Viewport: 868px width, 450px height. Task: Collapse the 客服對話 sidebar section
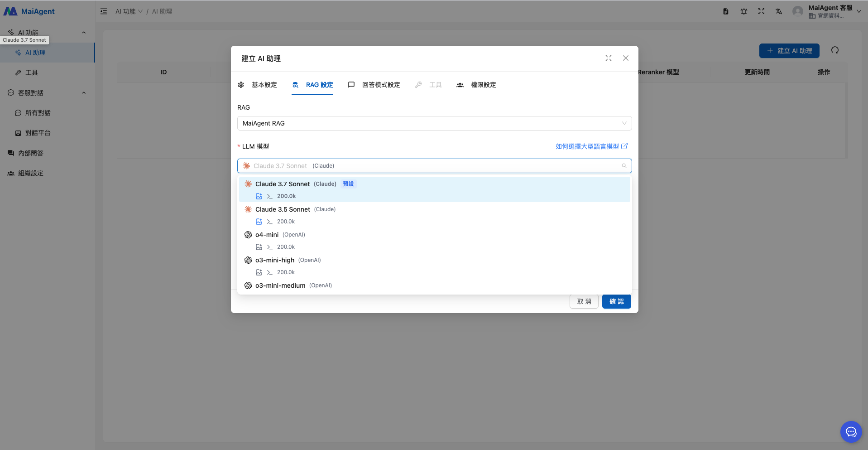click(83, 93)
